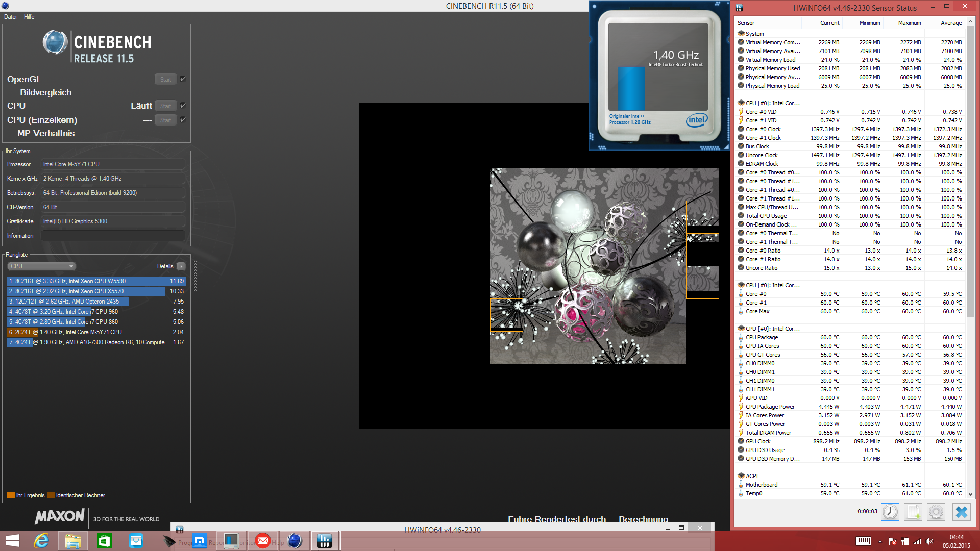Toggle the CPU test checkbox
The height and width of the screenshot is (551, 980).
pos(183,106)
